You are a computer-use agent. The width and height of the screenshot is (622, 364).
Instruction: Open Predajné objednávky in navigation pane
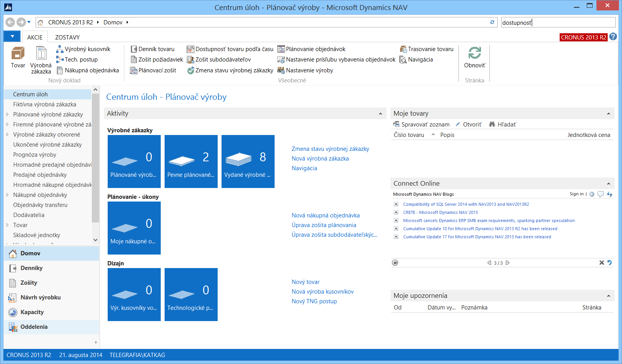[x=40, y=175]
